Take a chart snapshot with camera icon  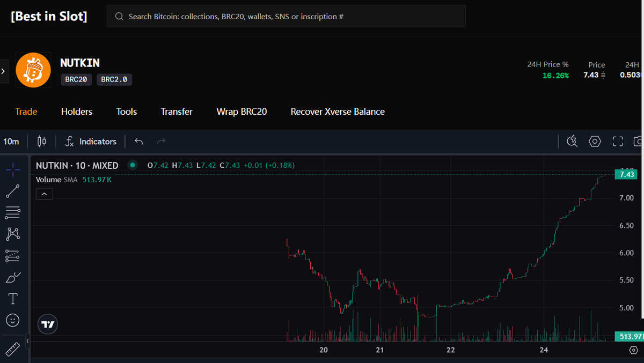point(639,142)
